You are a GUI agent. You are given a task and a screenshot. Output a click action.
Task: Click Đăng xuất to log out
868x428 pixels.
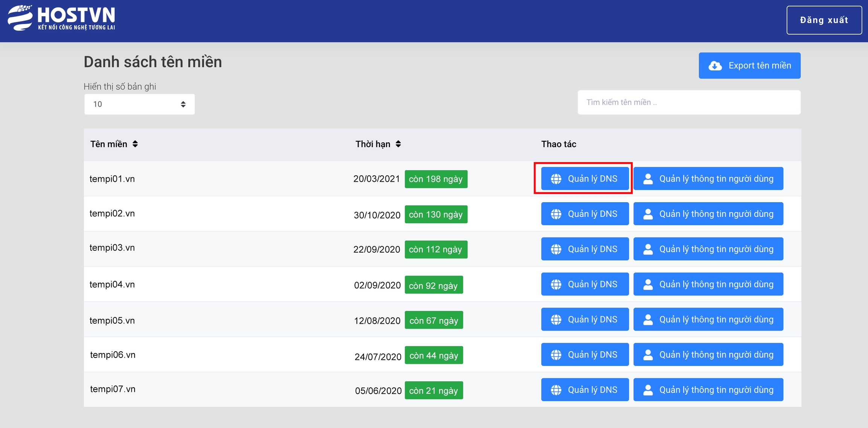pos(824,20)
